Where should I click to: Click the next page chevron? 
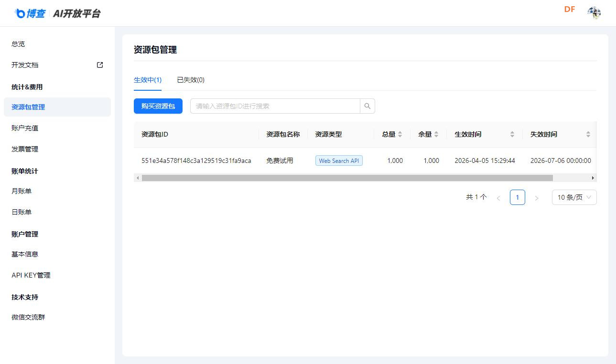(536, 197)
